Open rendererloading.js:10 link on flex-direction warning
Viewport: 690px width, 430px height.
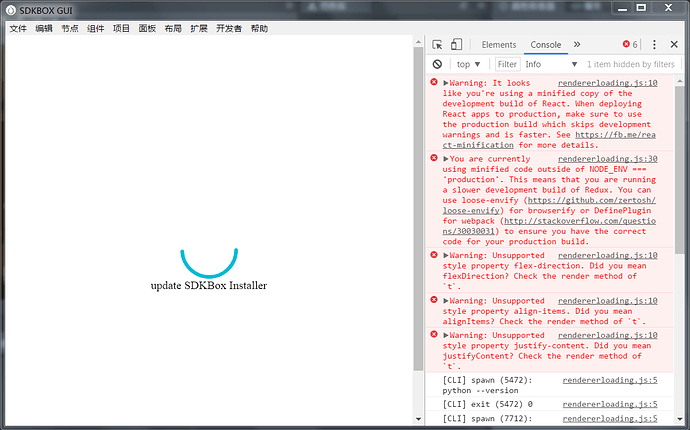click(x=608, y=256)
